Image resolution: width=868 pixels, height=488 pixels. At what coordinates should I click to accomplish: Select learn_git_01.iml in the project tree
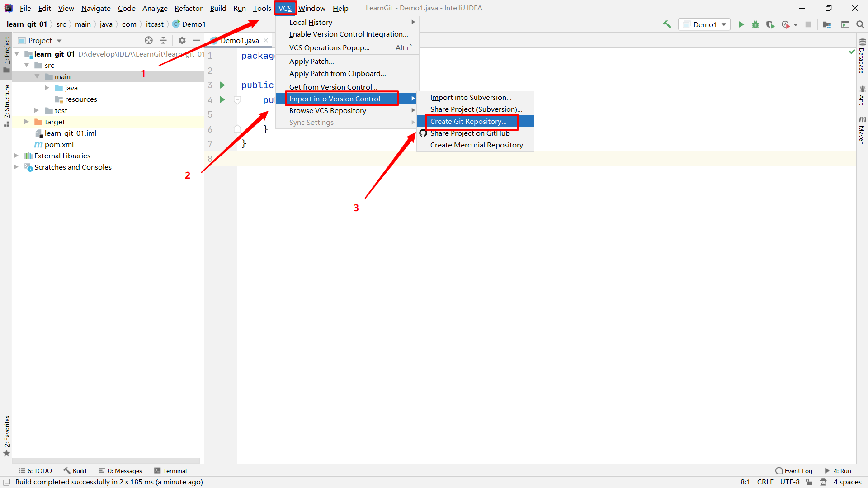70,133
